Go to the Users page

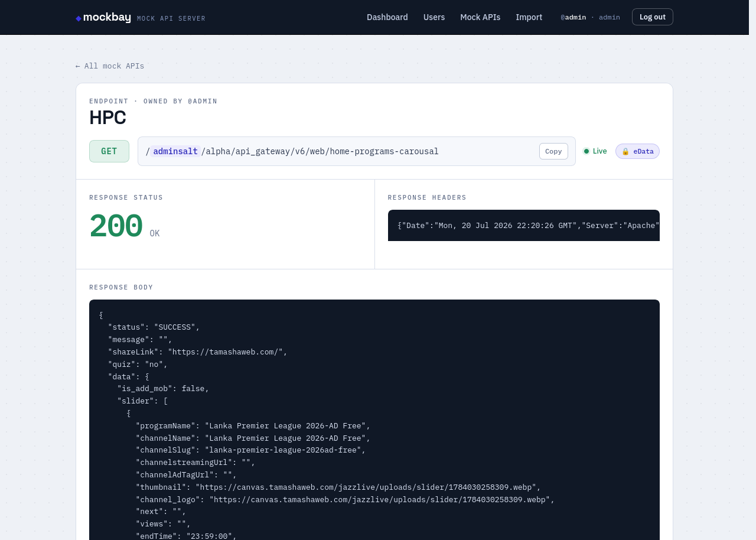coord(434,17)
